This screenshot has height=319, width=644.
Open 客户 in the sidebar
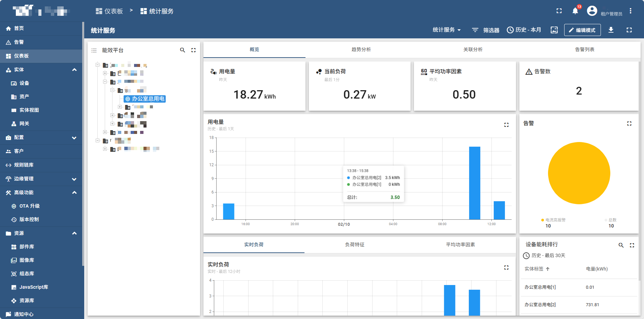click(x=41, y=151)
